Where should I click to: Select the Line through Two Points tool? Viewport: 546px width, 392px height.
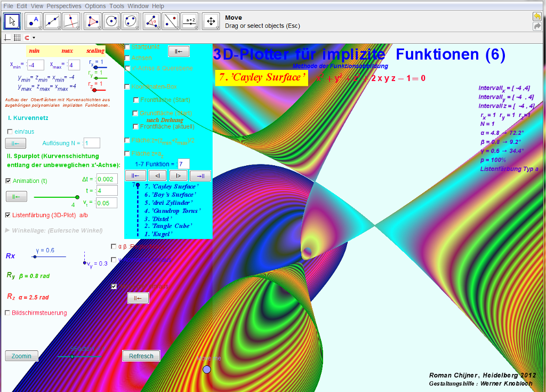(52, 21)
